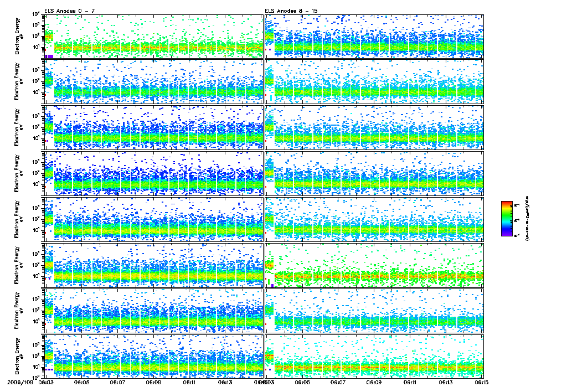This screenshot has width=567, height=392.
Task: Click the 06:13 time tick under Anodes 0 - 7
Action: [x=225, y=382]
